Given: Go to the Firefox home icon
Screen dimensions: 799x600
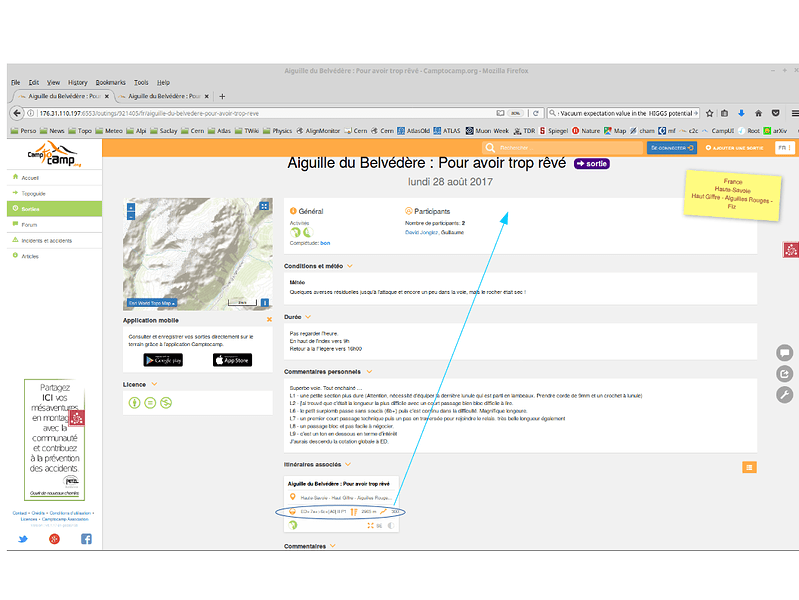Looking at the screenshot, I should point(758,113).
